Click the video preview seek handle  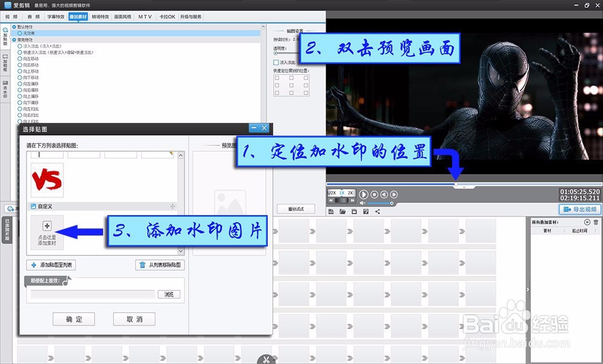coord(456,184)
